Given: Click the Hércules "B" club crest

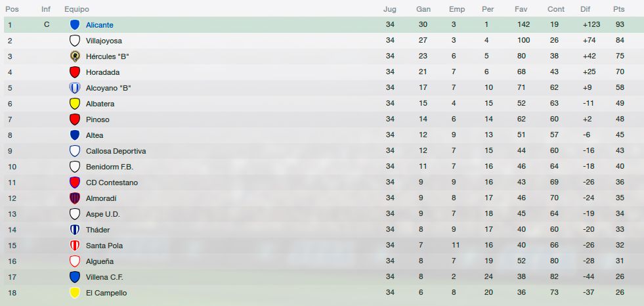Looking at the screenshot, I should pyautogui.click(x=75, y=56).
